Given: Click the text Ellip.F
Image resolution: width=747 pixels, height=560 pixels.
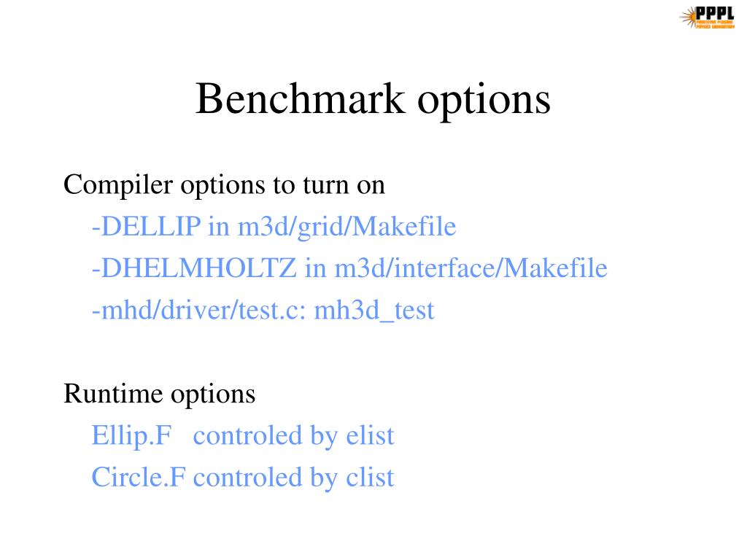Looking at the screenshot, I should [x=131, y=436].
